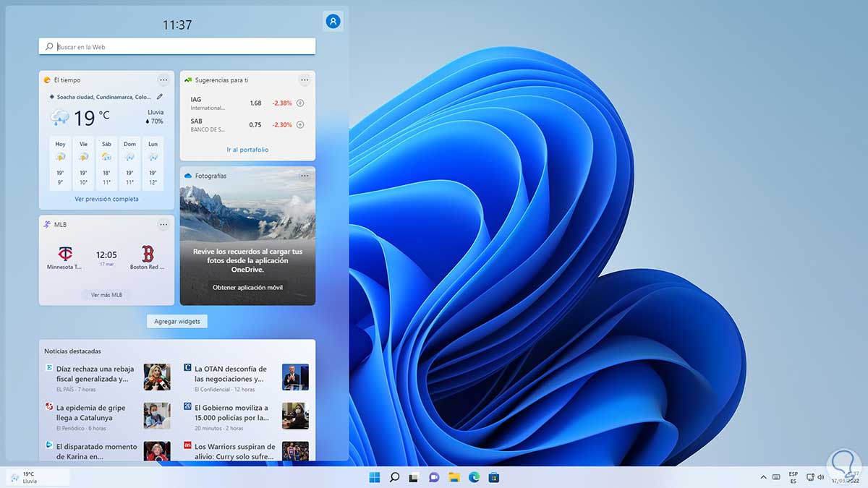Launch Microsoft Edge from the taskbar
Image resolution: width=868 pixels, height=488 pixels.
pyautogui.click(x=474, y=477)
